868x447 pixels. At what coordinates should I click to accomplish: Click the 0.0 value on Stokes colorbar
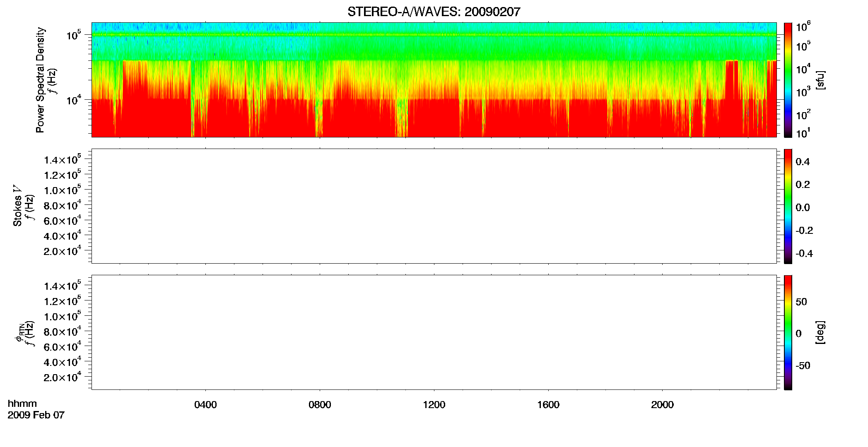[803, 207]
